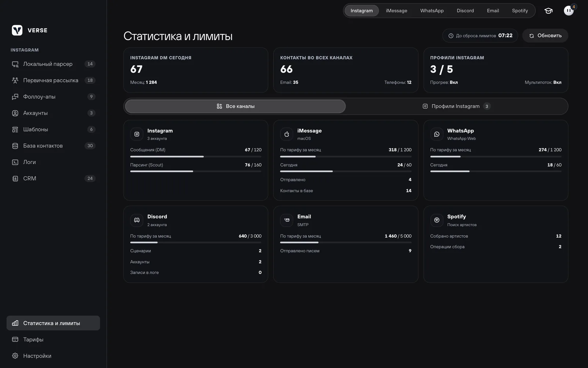Screen dimensions: 588x368
Task: Click the Логи terminal icon
Action: point(15,162)
